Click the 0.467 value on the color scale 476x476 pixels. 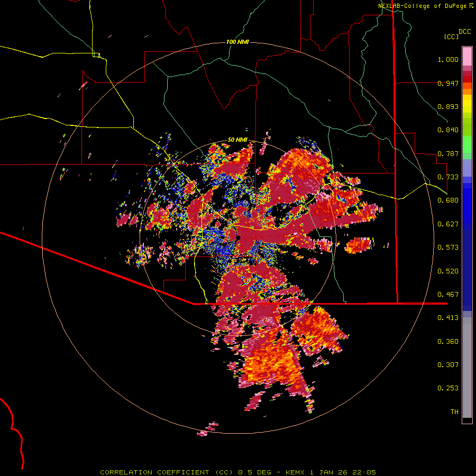(448, 295)
